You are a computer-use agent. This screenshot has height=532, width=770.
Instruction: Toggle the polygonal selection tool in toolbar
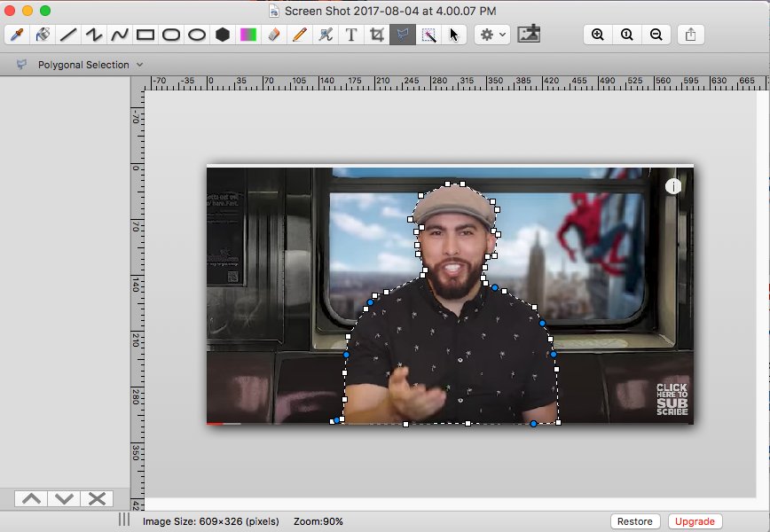[403, 35]
